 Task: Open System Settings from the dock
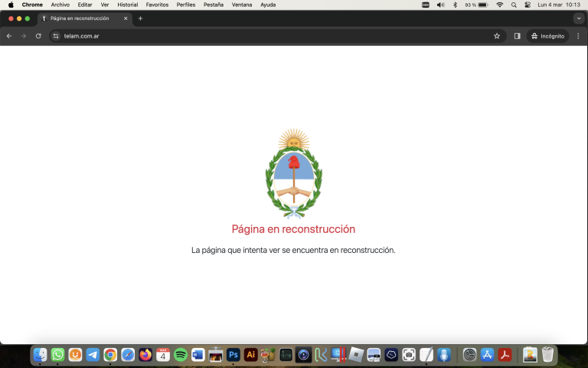click(469, 354)
